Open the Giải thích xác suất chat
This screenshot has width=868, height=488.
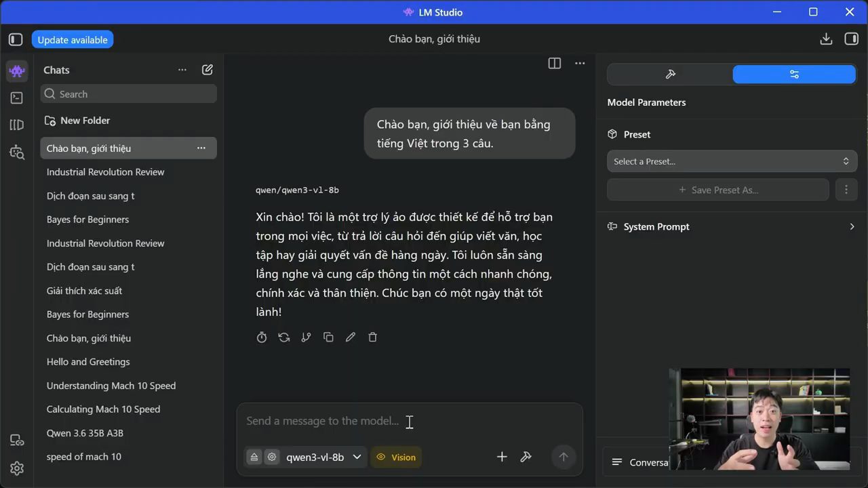pyautogui.click(x=129, y=291)
